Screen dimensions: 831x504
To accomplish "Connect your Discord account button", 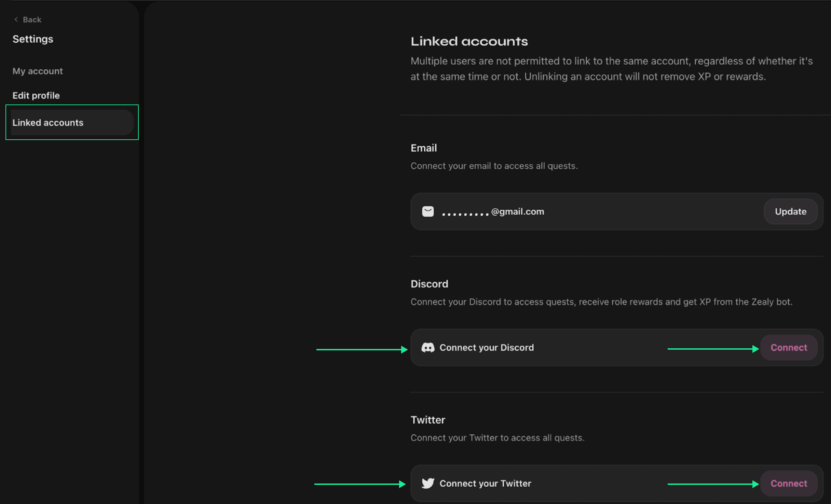I will (788, 348).
